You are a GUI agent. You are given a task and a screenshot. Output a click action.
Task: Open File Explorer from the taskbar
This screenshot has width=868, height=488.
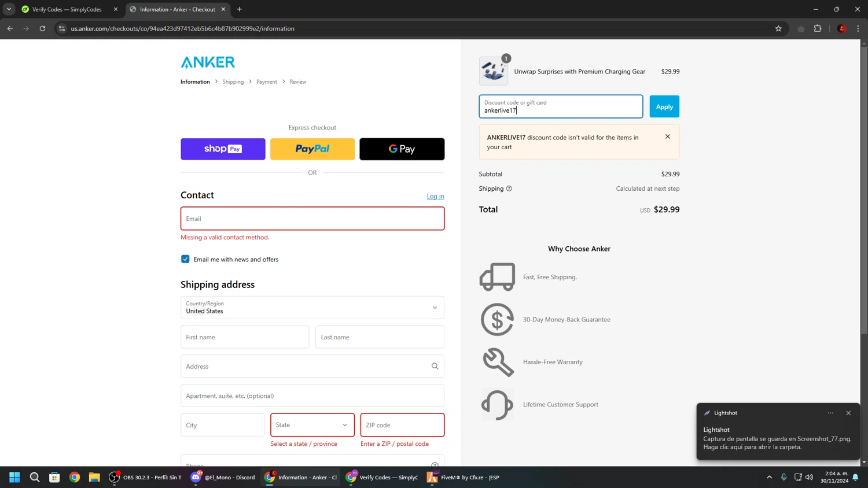pyautogui.click(x=94, y=478)
